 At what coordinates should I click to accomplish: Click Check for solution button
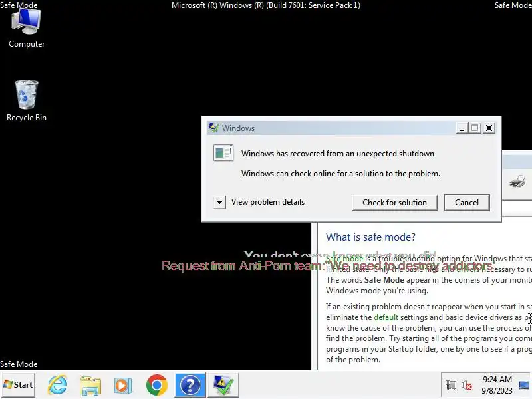click(x=394, y=203)
